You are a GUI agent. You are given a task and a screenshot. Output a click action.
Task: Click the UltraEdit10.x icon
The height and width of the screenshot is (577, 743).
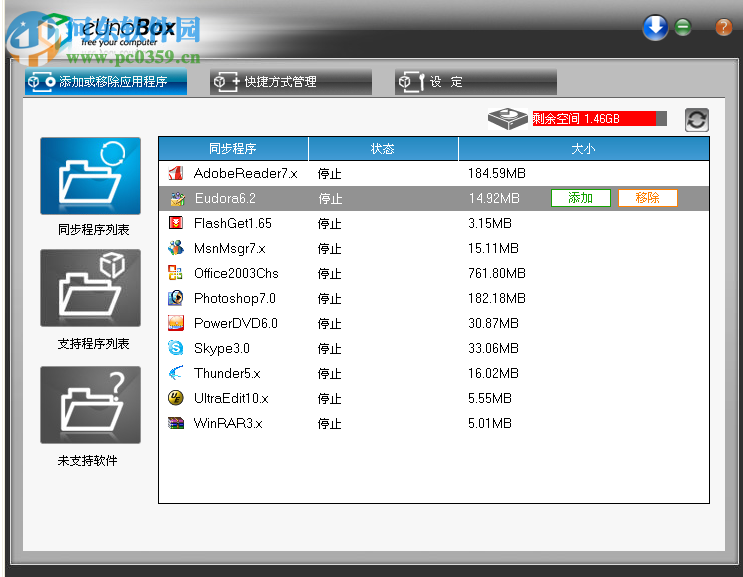point(176,398)
